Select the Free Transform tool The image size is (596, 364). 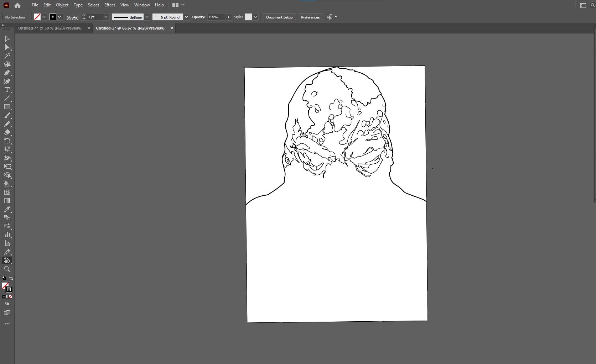(7, 167)
